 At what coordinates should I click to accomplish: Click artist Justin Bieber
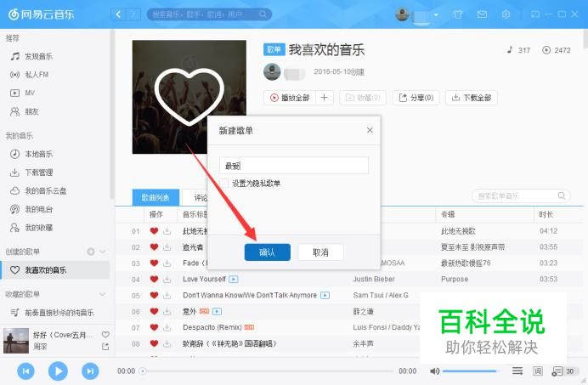point(374,279)
